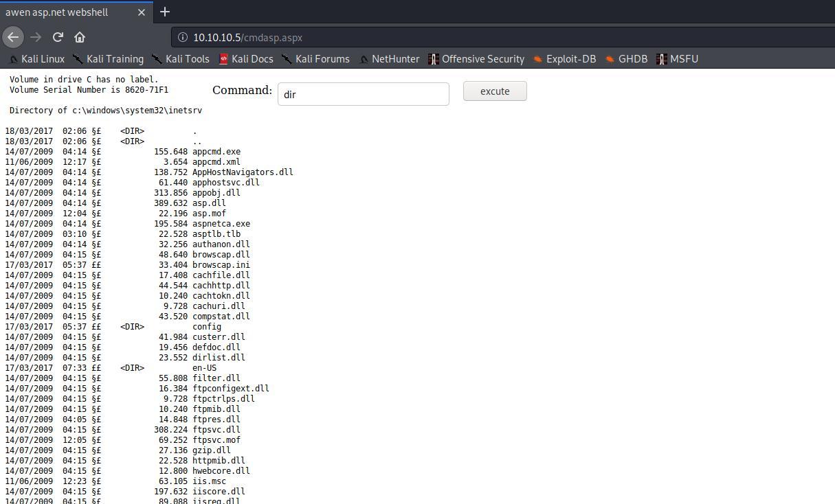This screenshot has height=504, width=835.
Task: Click ftpsvc.mof file name
Action: click(216, 440)
